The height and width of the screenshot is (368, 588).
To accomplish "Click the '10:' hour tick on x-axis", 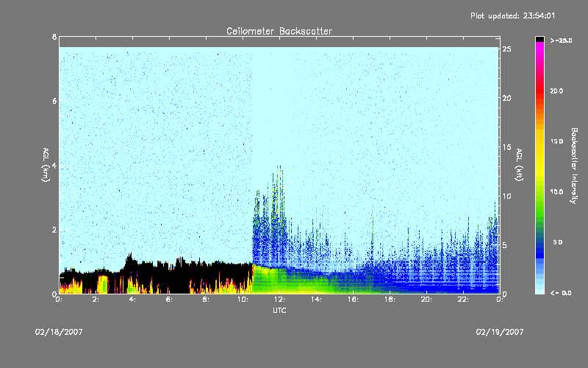I will click(243, 300).
